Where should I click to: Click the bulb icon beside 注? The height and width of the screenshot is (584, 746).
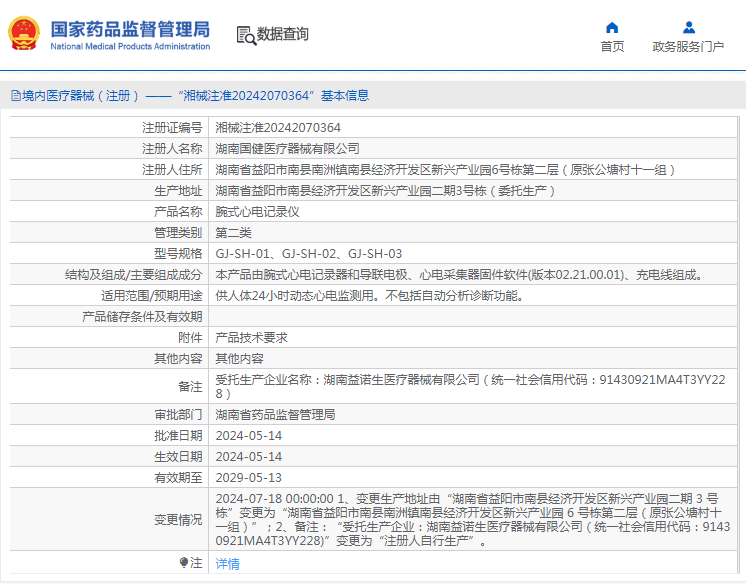pos(184,563)
